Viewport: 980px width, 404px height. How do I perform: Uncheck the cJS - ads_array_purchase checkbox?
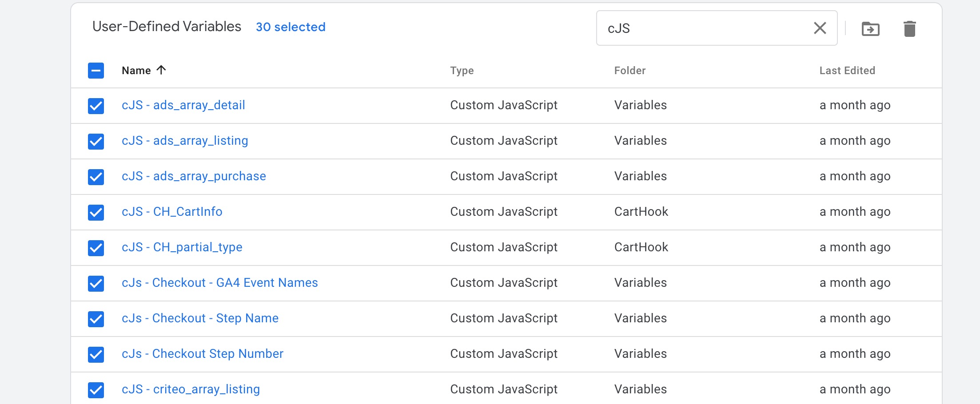96,177
